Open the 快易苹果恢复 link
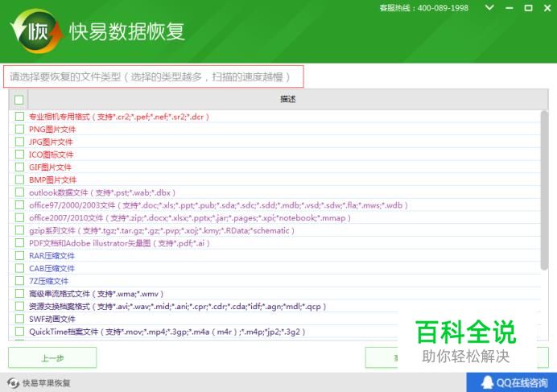The image size is (557, 392). point(46,383)
